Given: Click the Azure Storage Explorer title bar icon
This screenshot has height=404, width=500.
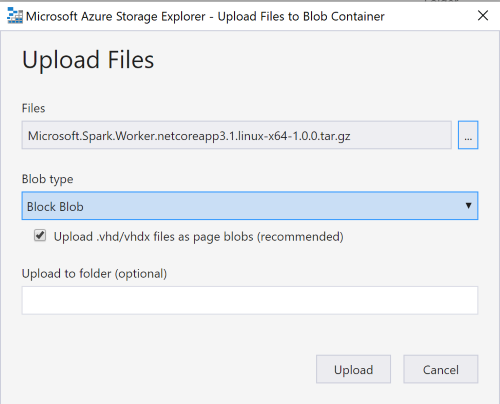Looking at the screenshot, I should 15,16.
